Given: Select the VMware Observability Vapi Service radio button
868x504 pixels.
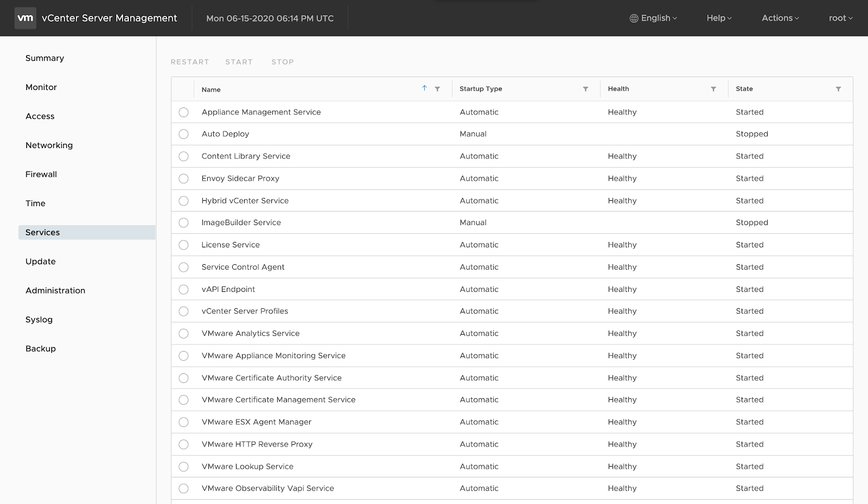Looking at the screenshot, I should pyautogui.click(x=183, y=489).
